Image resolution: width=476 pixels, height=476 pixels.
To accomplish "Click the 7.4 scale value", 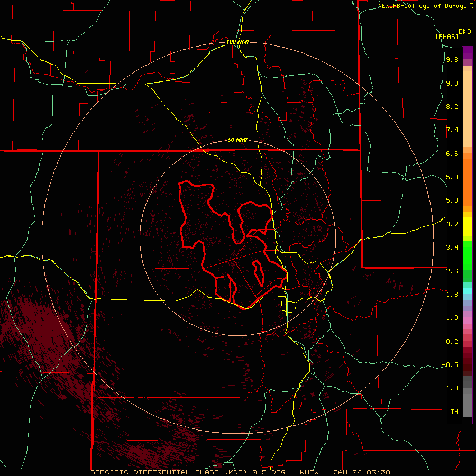I will tap(452, 130).
